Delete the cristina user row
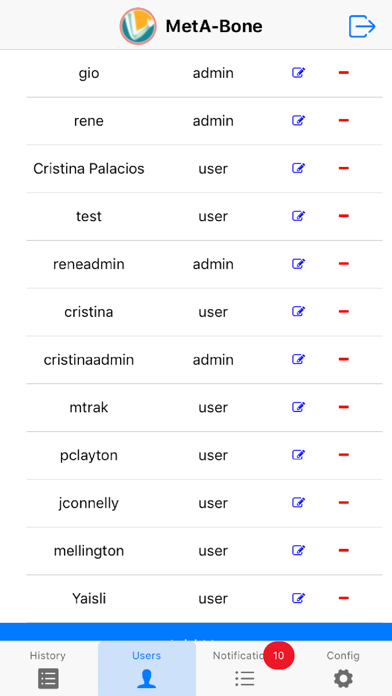Viewport: 392px width, 696px height. coord(344,312)
